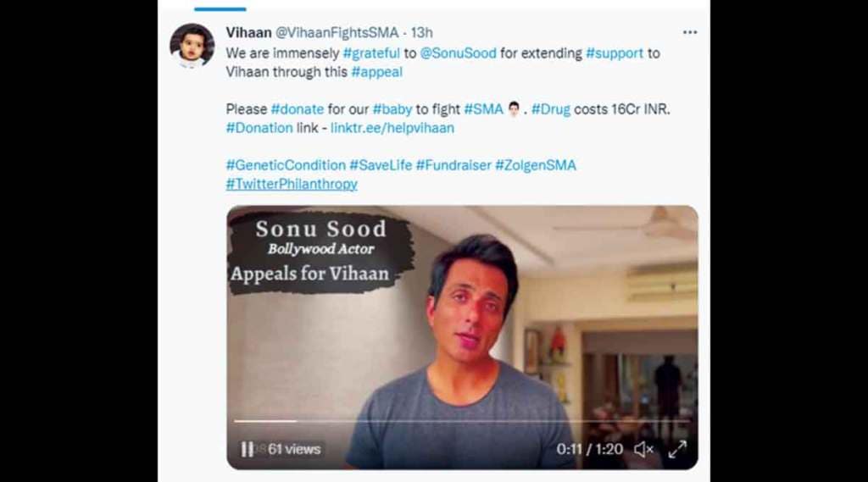Click the #GeneticCondition hashtag
This screenshot has width=868, height=482.
click(286, 165)
